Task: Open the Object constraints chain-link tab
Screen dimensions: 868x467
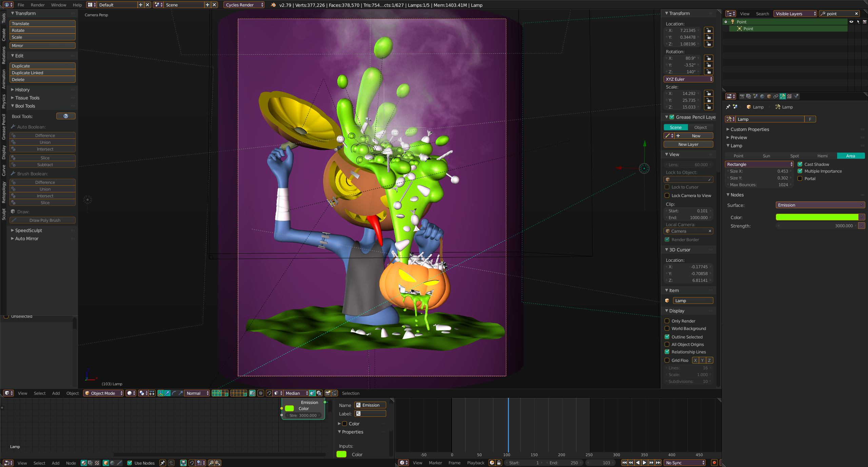Action: pos(776,96)
